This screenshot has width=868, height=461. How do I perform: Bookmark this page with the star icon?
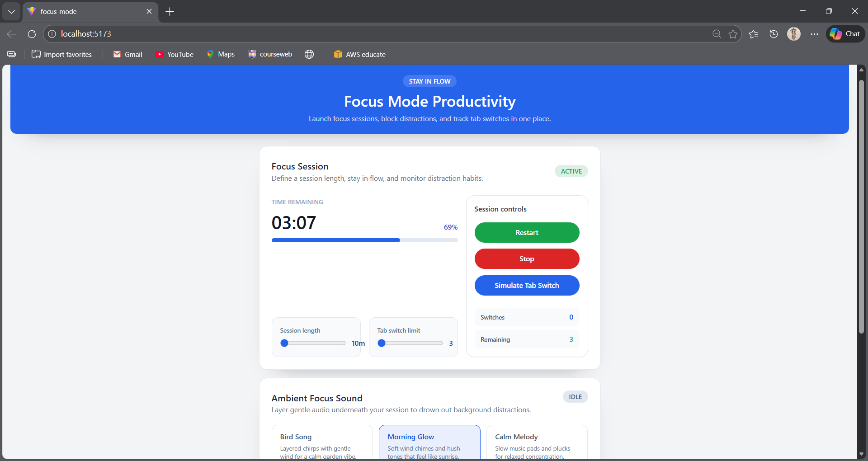[x=733, y=33]
